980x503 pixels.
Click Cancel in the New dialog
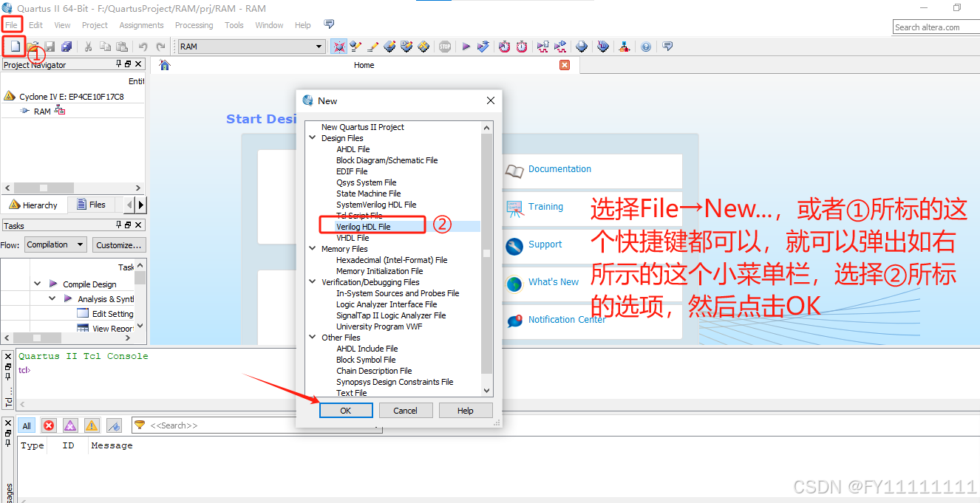click(405, 411)
